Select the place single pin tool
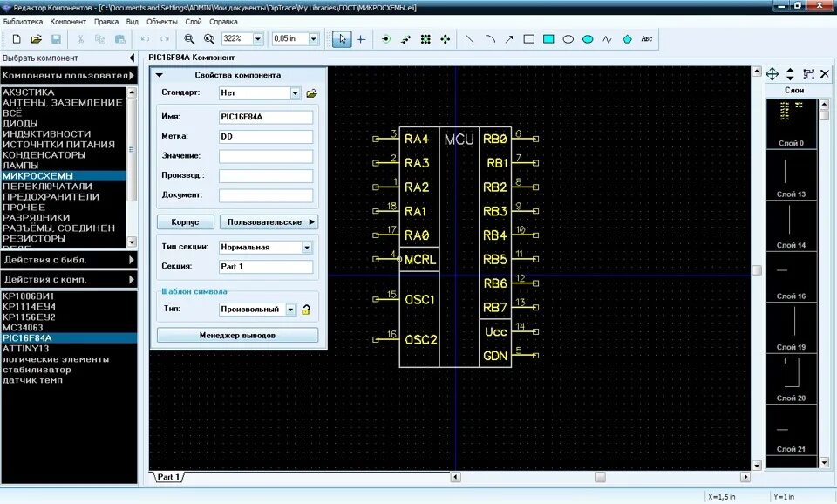Image resolution: width=837 pixels, height=504 pixels. point(386,39)
